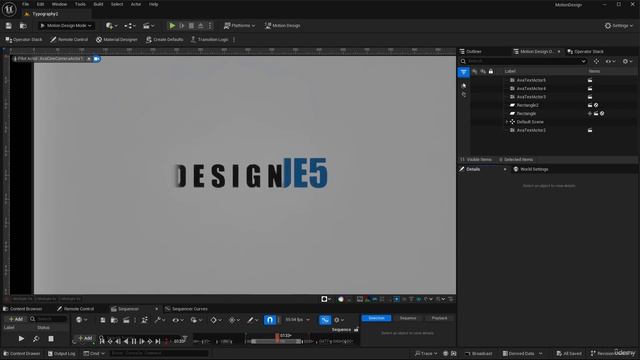Open the outliner view eye dropdown
This screenshot has height=360, width=640.
coord(611,61)
